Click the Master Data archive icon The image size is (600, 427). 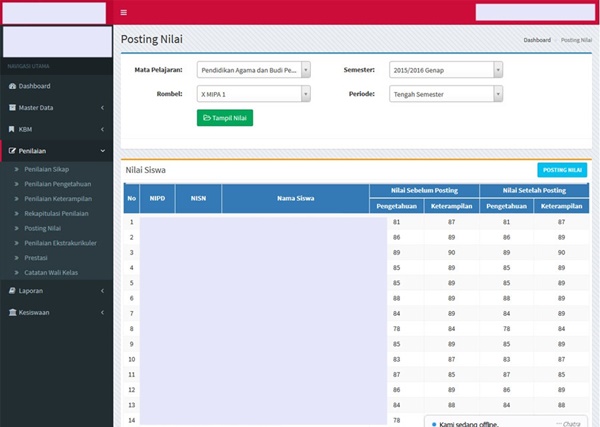12,108
